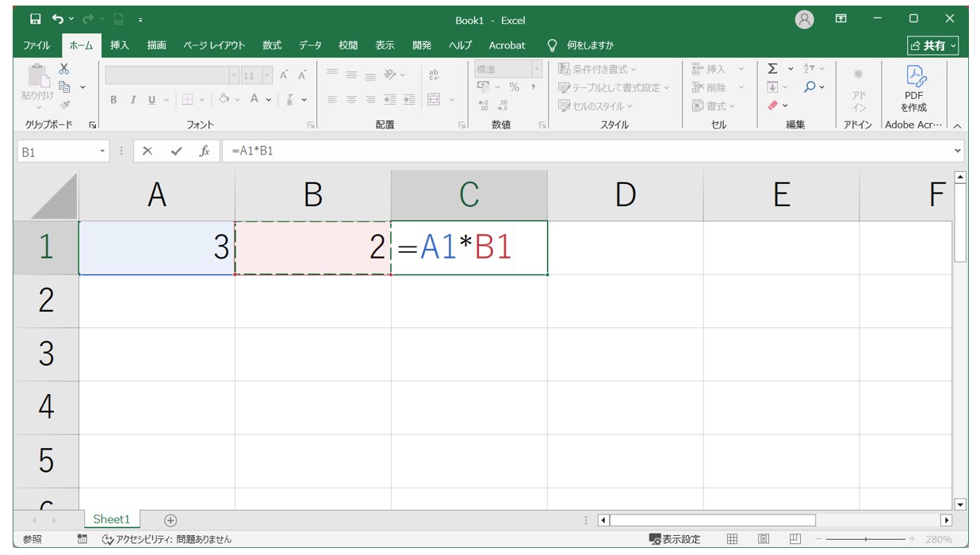This screenshot has height=555, width=980.
Task: Open the font size dropdown
Action: point(267,75)
